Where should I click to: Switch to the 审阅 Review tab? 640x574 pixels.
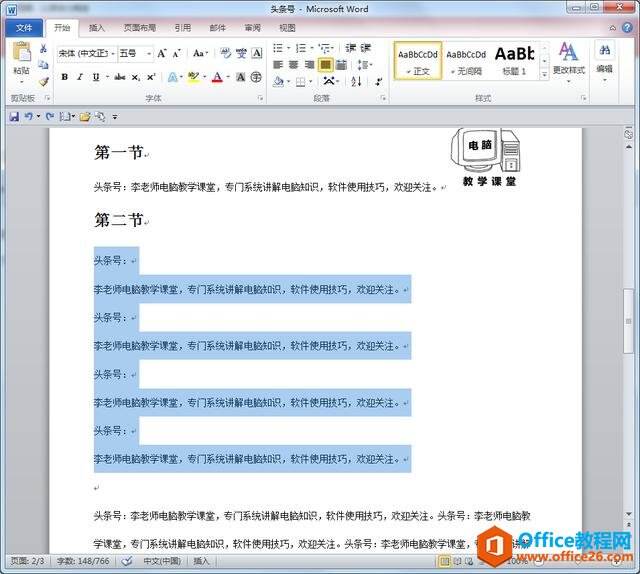point(252,28)
